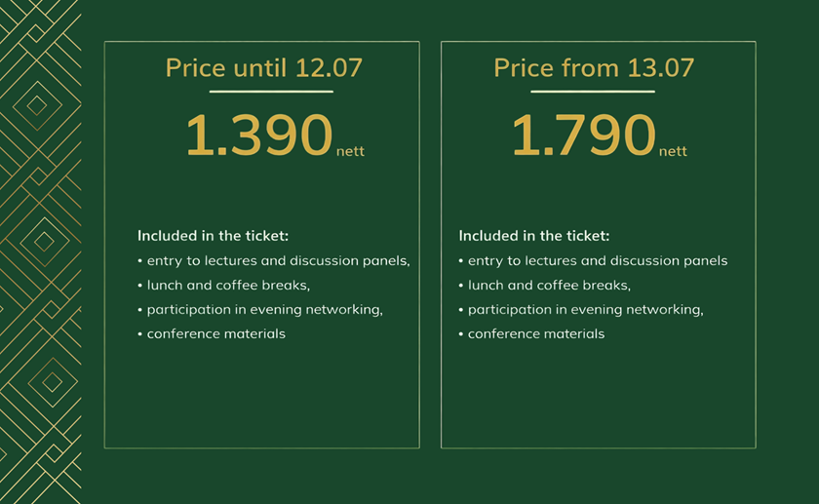Click the bullet before the 1.390 card's "conference materials"
Screen dimensions: 819x504
[x=140, y=334]
